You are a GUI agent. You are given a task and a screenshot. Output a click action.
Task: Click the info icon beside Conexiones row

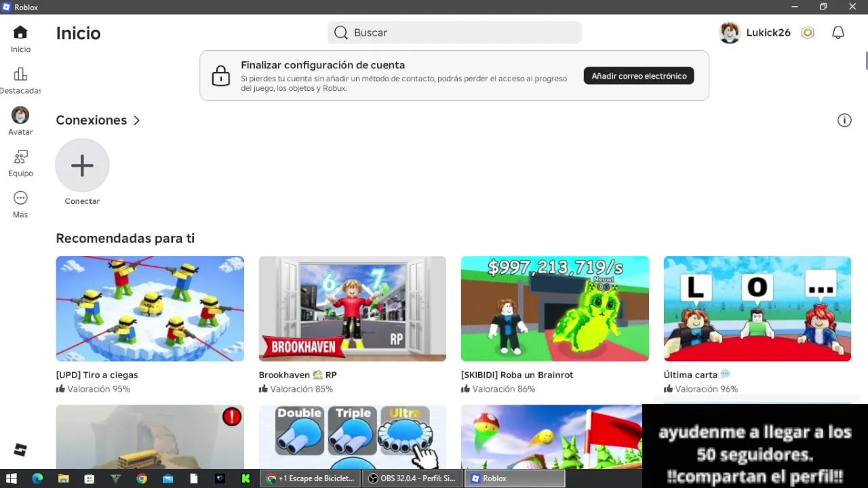coord(844,120)
